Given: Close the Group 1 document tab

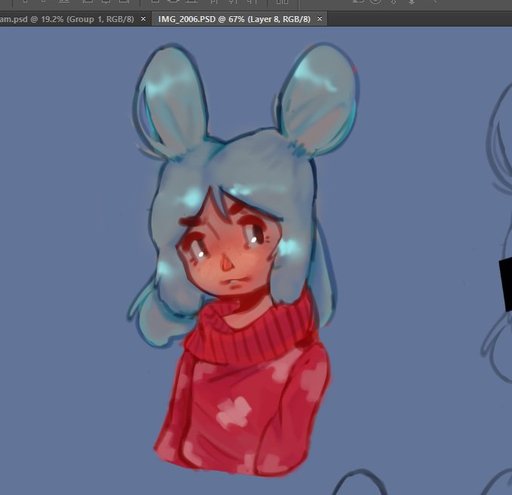Looking at the screenshot, I should coord(143,19).
